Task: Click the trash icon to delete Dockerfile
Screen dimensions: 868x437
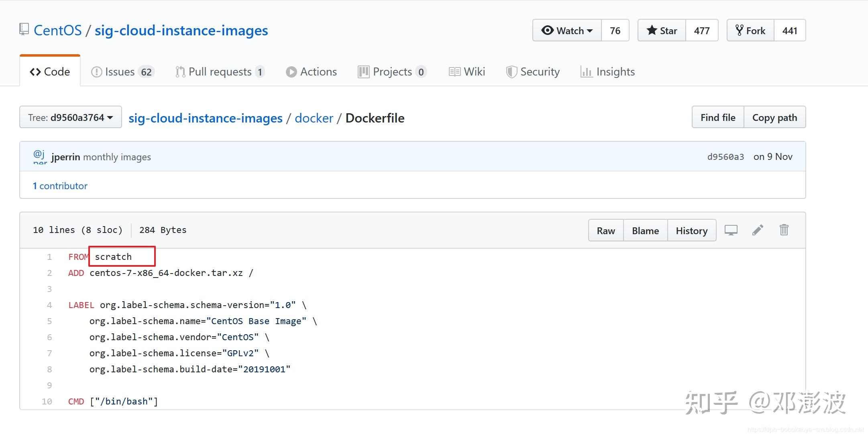Action: [784, 230]
